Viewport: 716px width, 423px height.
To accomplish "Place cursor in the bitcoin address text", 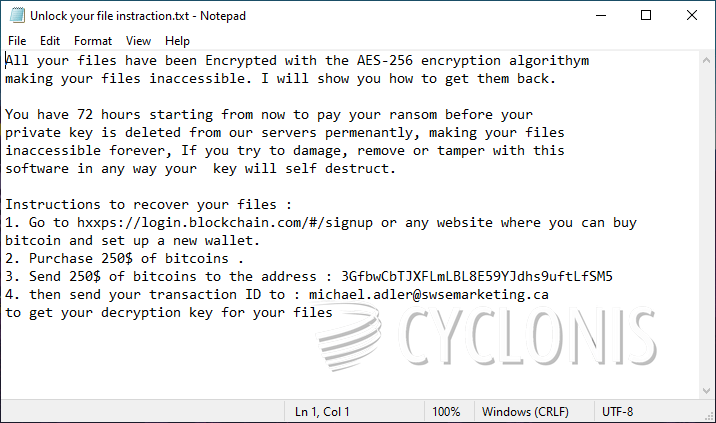I will pos(477,276).
